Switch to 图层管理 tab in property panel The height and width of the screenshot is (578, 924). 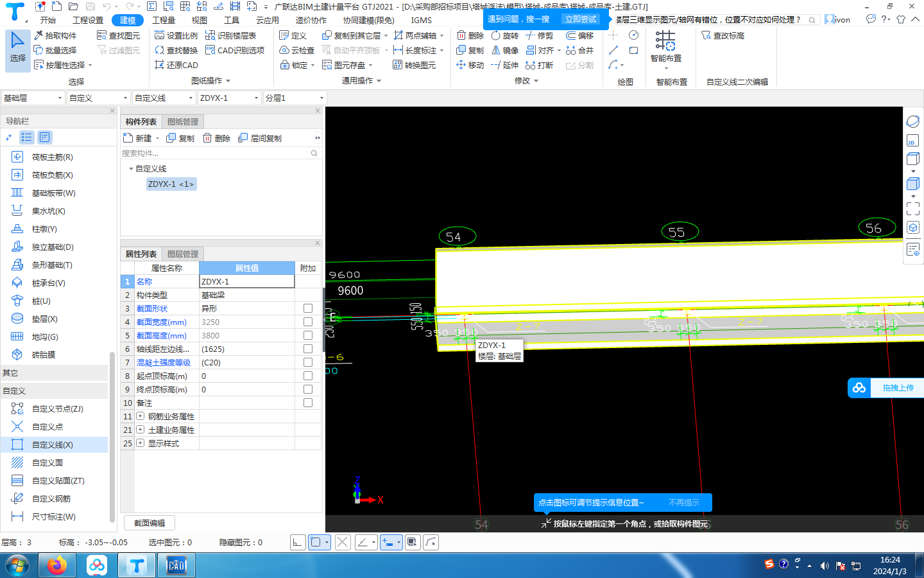pyautogui.click(x=183, y=254)
